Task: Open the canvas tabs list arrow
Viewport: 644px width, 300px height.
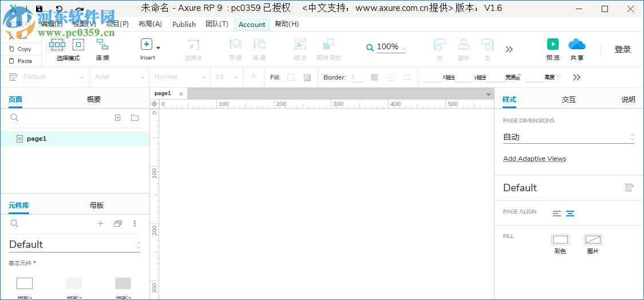Action: point(488,94)
